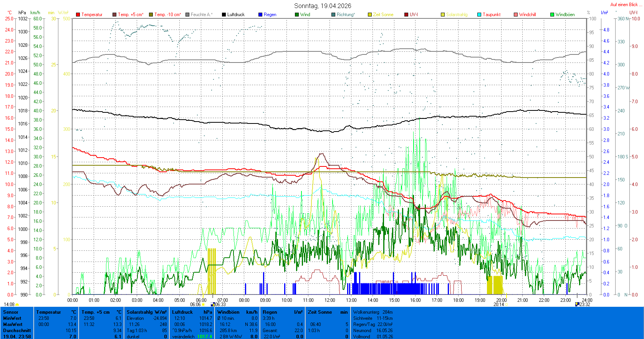Viewport: 644px width, 339px height.
Task: Click the Windböen legend label
Action: click(x=565, y=15)
